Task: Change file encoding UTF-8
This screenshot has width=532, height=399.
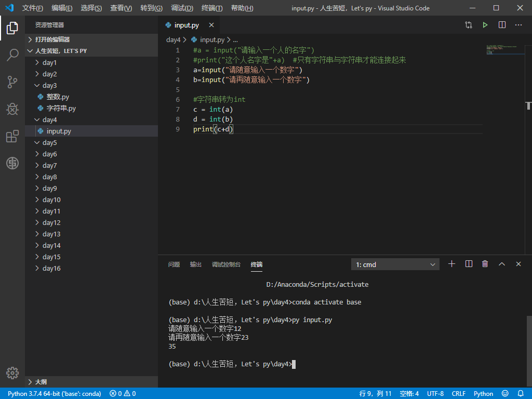Action: tap(435, 394)
